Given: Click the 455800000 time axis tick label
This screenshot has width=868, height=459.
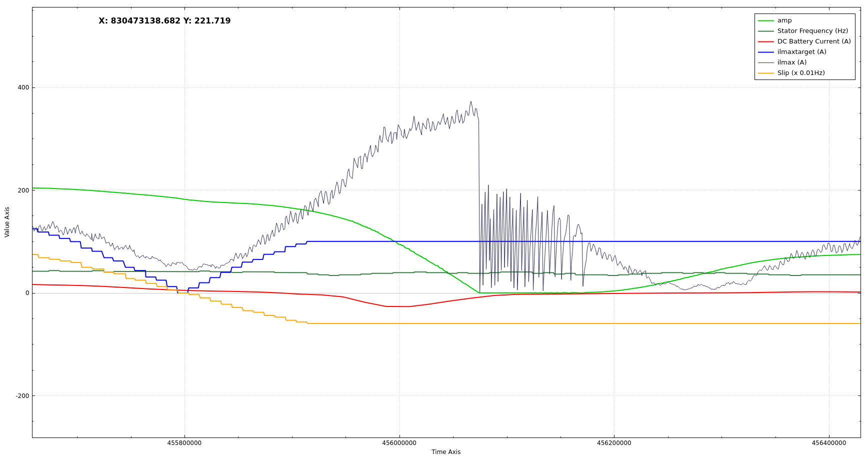Looking at the screenshot, I should point(184,443).
